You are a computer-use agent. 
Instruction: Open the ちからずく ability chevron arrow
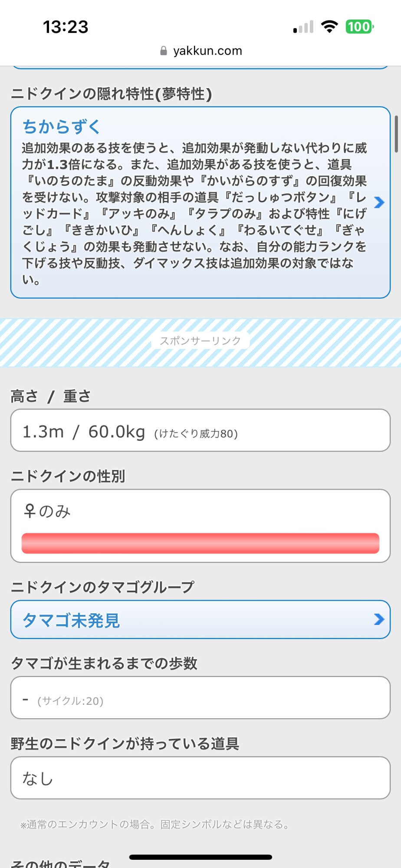pos(379,202)
